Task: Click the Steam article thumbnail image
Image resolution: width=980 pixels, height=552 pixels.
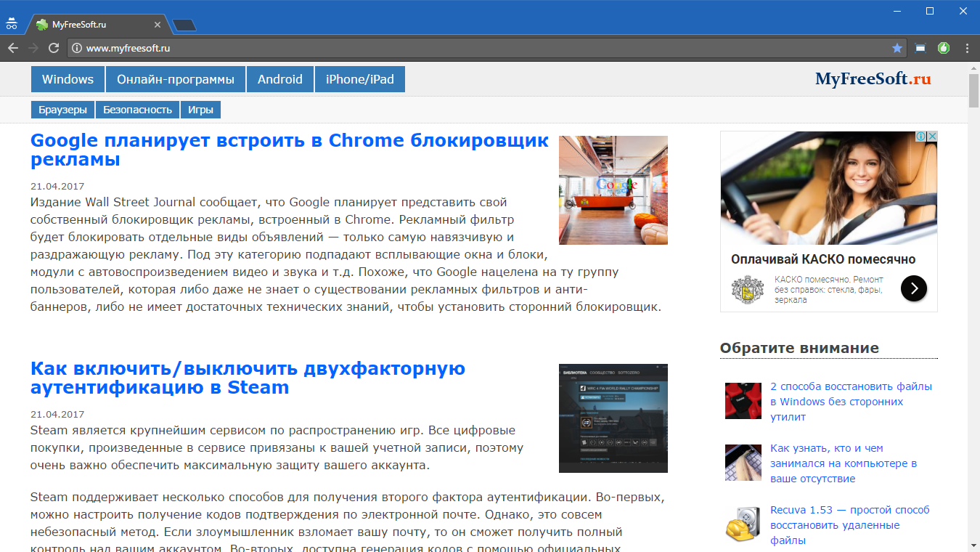Action: click(x=613, y=418)
